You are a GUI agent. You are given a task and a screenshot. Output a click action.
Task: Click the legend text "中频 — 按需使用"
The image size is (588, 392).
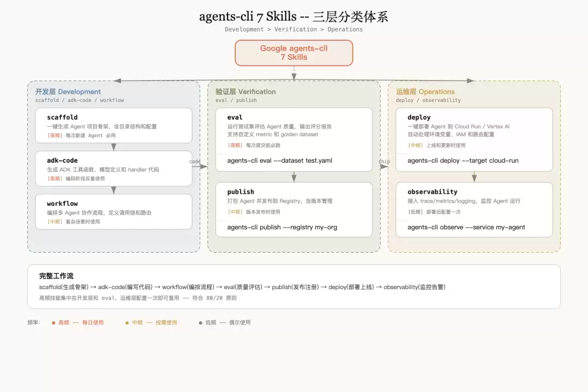pyautogui.click(x=155, y=323)
